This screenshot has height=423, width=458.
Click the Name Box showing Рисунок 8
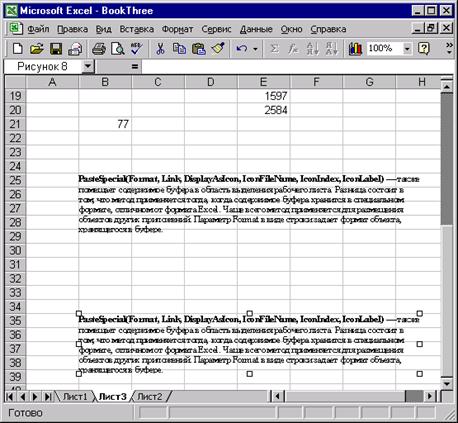(x=42, y=67)
